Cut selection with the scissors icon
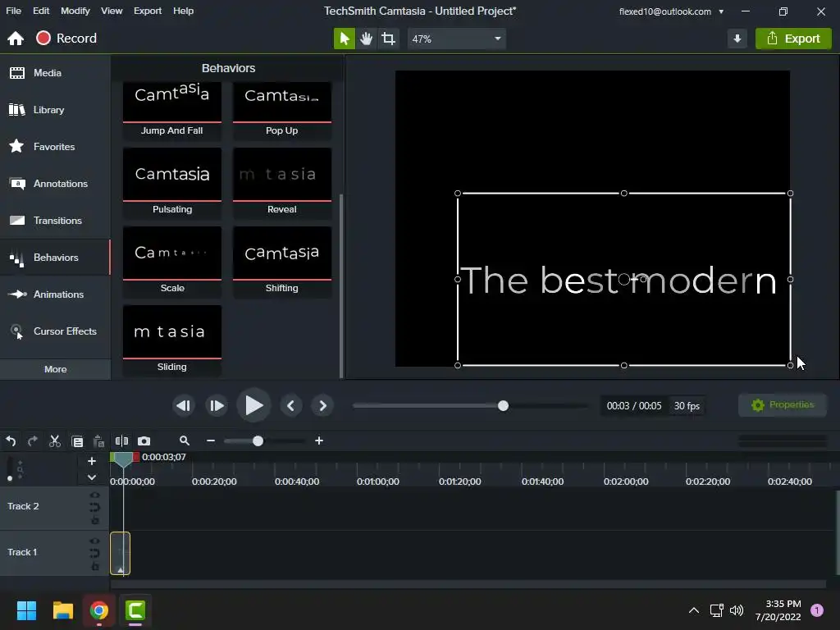The image size is (840, 630). click(55, 441)
